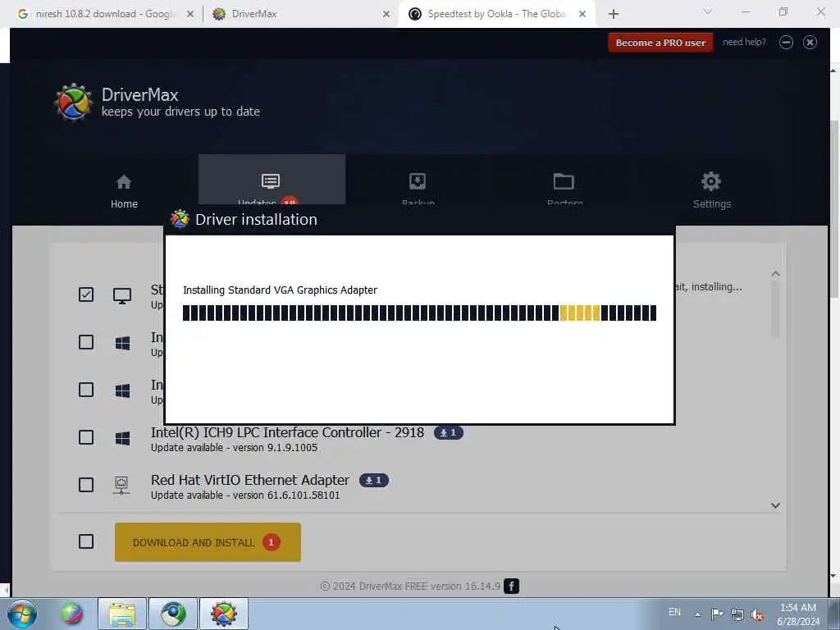Open DriverMax from the taskbar
840x630 pixels.
click(x=224, y=614)
